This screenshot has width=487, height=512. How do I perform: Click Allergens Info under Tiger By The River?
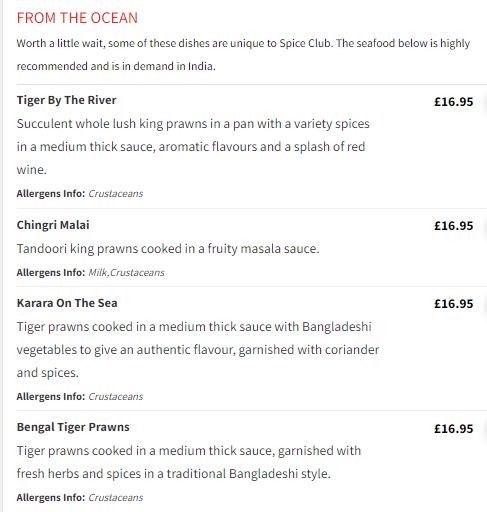pyautogui.click(x=51, y=193)
